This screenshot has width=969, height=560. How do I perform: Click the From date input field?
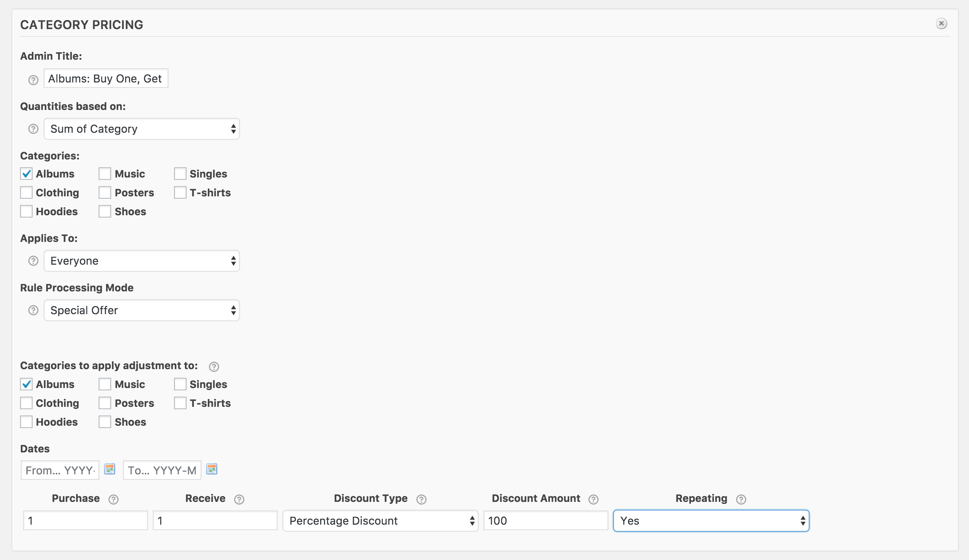[60, 470]
